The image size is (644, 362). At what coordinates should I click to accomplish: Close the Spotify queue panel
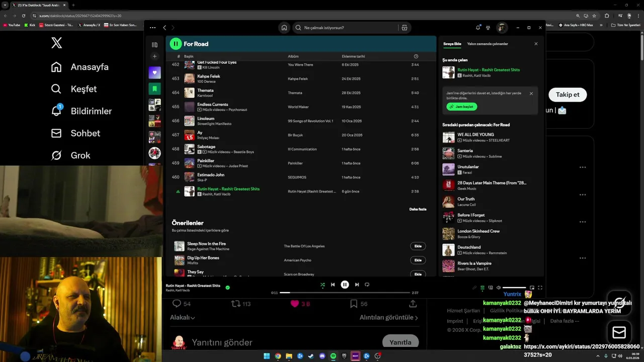tap(536, 44)
